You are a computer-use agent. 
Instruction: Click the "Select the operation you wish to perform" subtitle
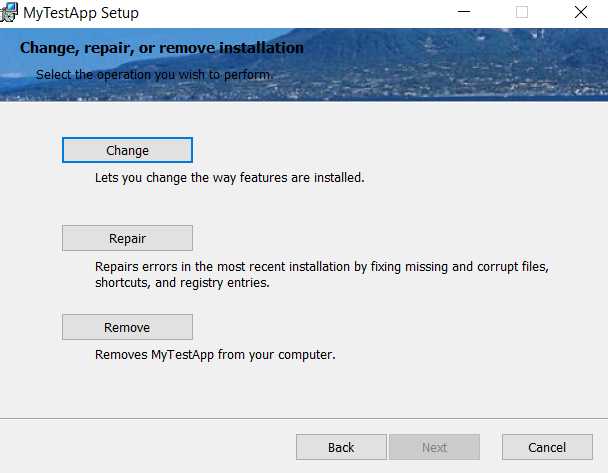tap(154, 74)
